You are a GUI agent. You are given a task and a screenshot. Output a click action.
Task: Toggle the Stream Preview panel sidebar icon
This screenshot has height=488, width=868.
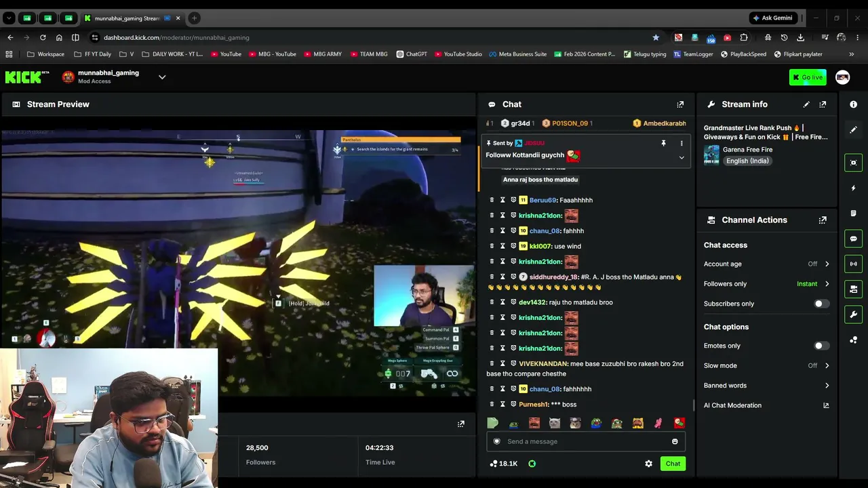[x=854, y=163]
